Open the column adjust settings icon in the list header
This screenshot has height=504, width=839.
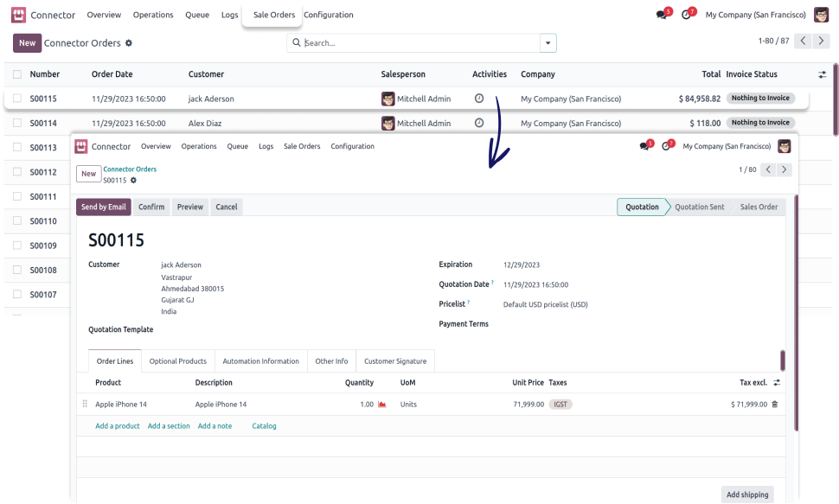(822, 74)
